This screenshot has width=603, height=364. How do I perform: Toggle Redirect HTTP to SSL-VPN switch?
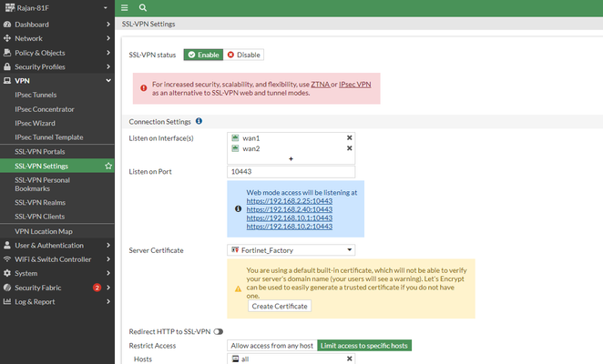click(219, 331)
